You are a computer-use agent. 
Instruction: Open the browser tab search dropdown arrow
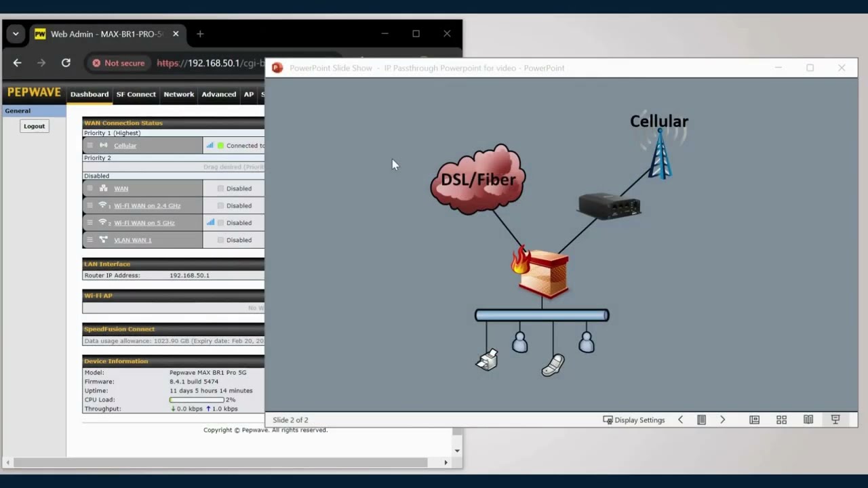(x=15, y=34)
